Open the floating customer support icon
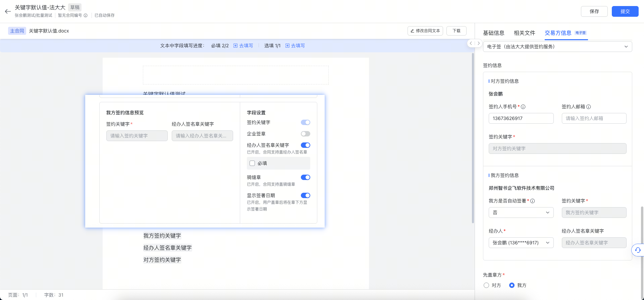 point(638,250)
